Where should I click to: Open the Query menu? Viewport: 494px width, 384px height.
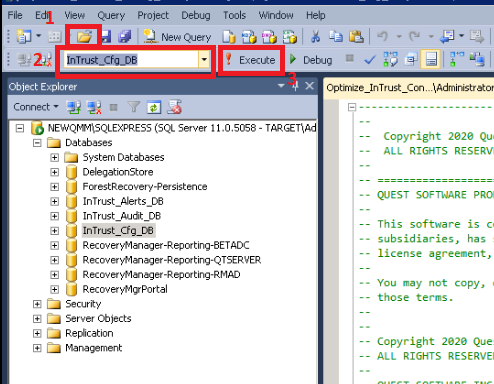point(111,15)
